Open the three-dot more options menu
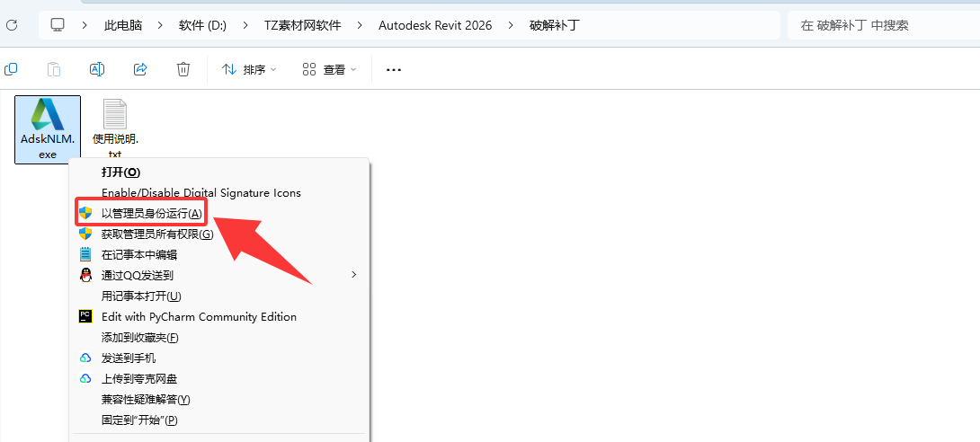 [x=393, y=70]
